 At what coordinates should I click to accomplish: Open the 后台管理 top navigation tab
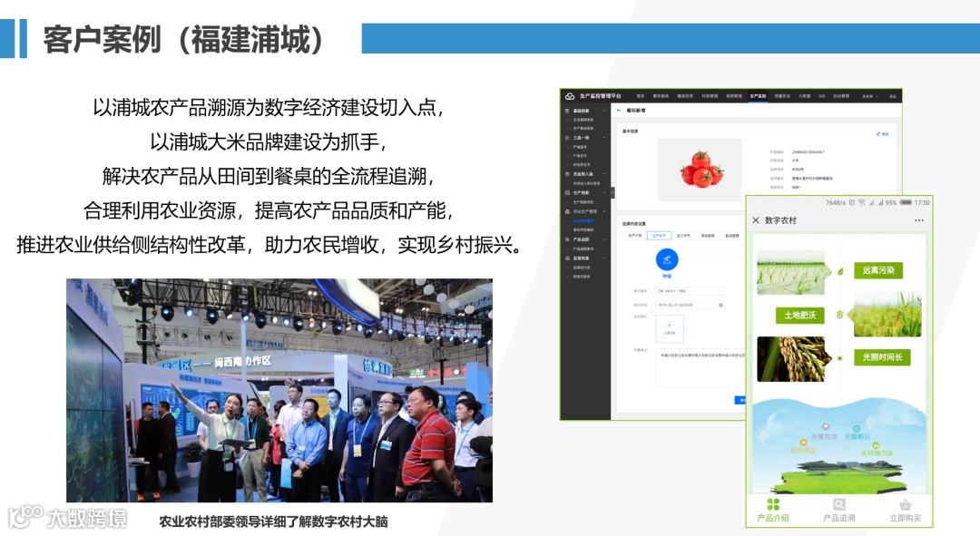point(841,96)
